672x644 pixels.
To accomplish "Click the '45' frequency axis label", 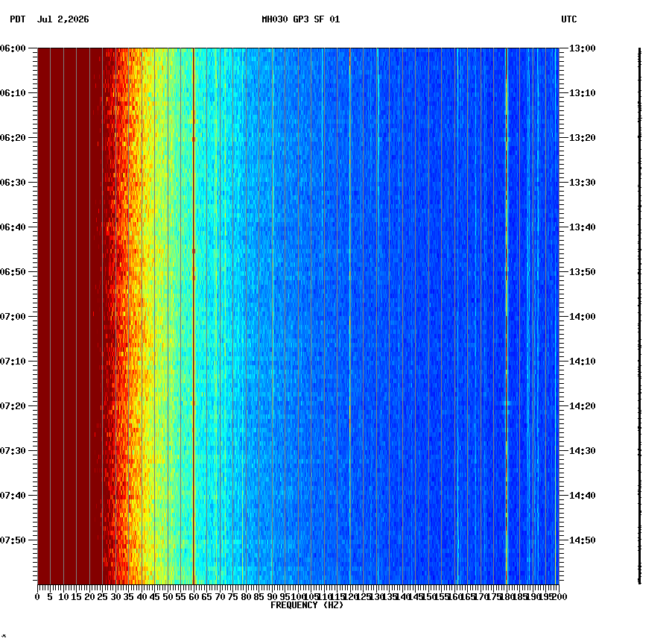I will (x=155, y=597).
